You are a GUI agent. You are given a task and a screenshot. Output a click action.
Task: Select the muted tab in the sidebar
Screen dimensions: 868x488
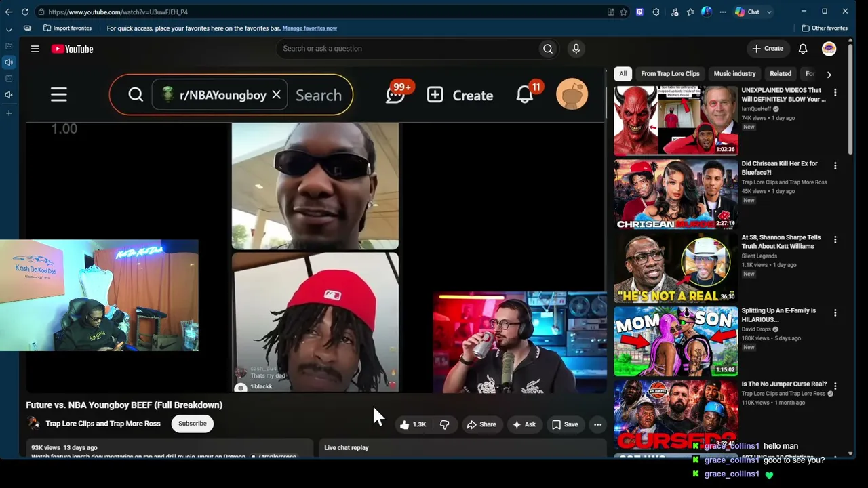9,95
